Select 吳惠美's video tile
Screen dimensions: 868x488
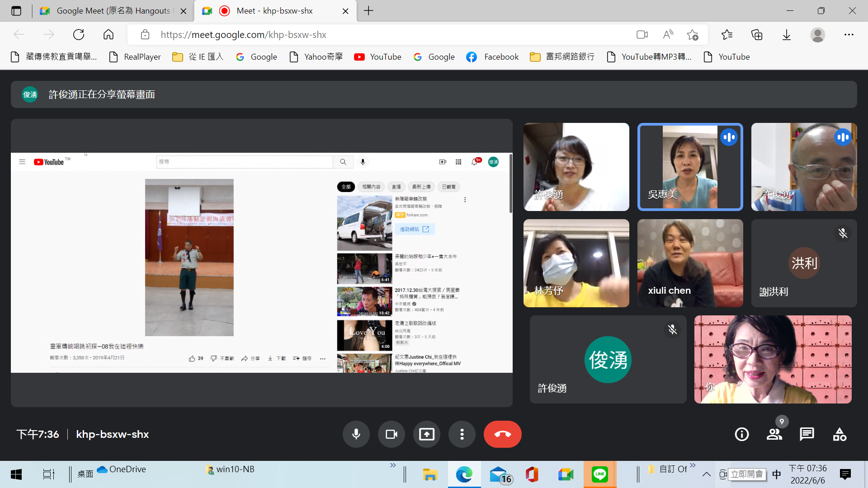(690, 167)
